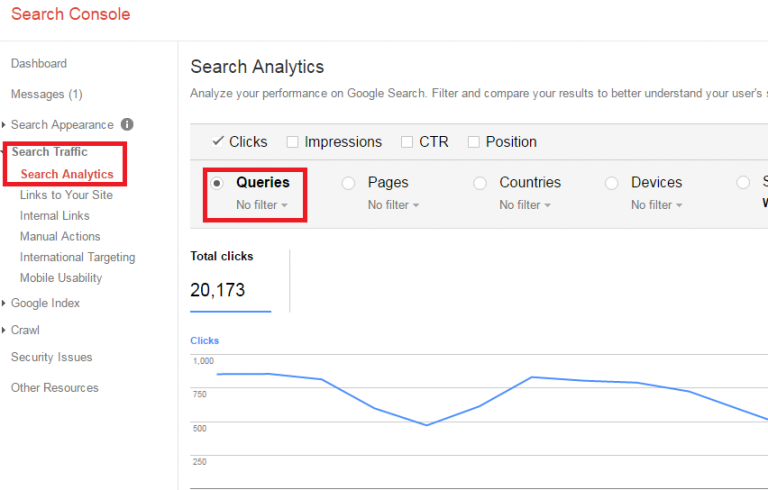The width and height of the screenshot is (768, 490).
Task: Open Messages (1) in sidebar
Action: [47, 94]
